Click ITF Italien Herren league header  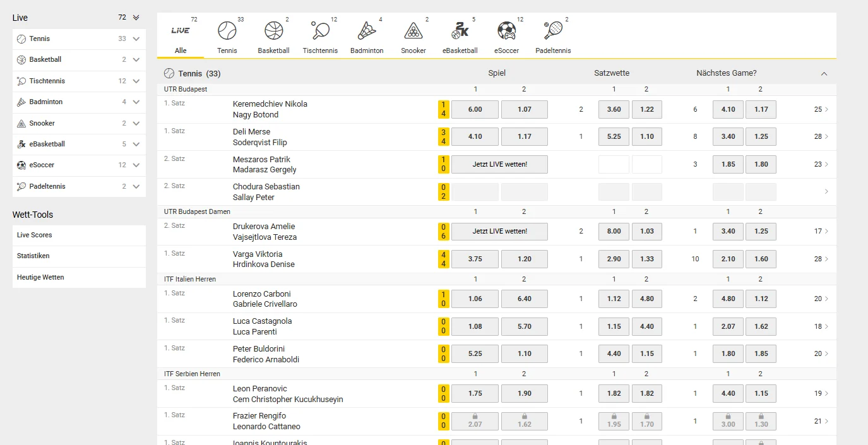point(190,279)
